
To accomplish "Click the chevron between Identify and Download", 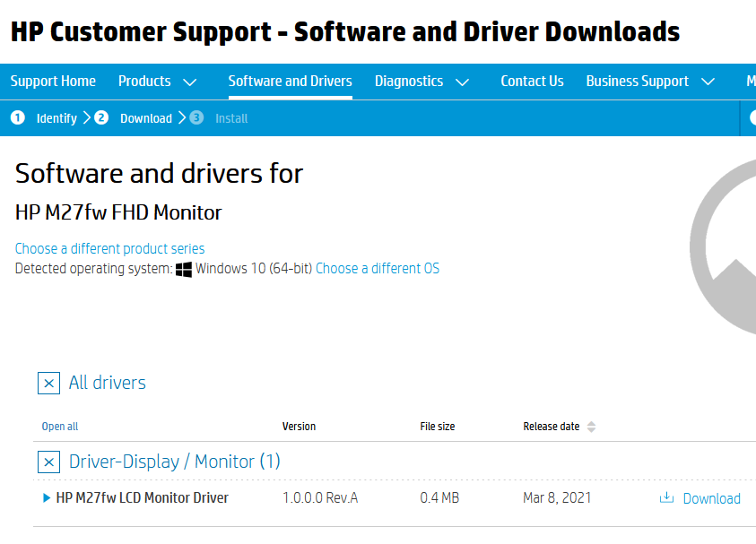I will coord(87,117).
